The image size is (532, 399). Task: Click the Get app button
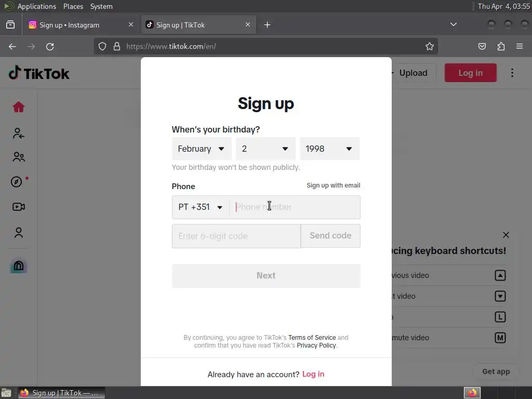tap(496, 371)
